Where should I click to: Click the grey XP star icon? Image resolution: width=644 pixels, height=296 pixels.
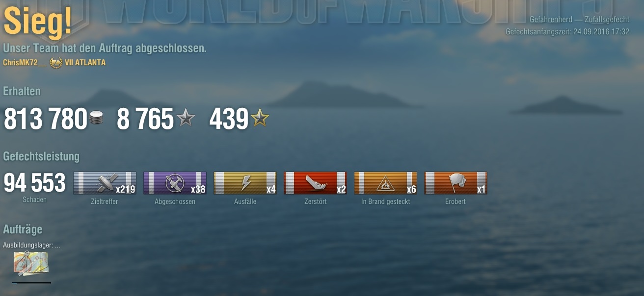(186, 118)
